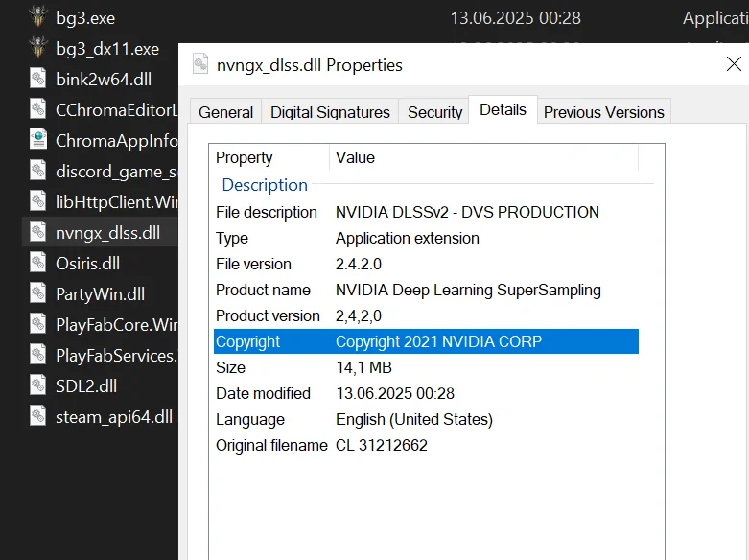Open the Security tab
Screen dimensions: 749x560
(x=434, y=112)
